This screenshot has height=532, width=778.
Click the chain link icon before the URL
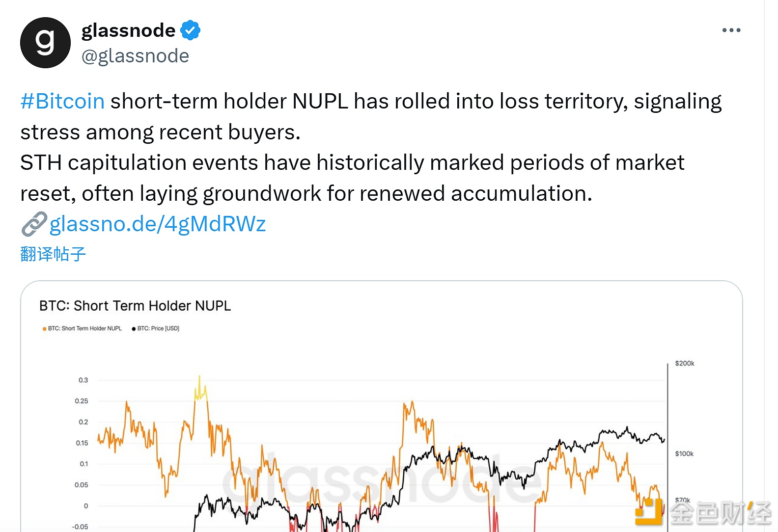(x=34, y=224)
